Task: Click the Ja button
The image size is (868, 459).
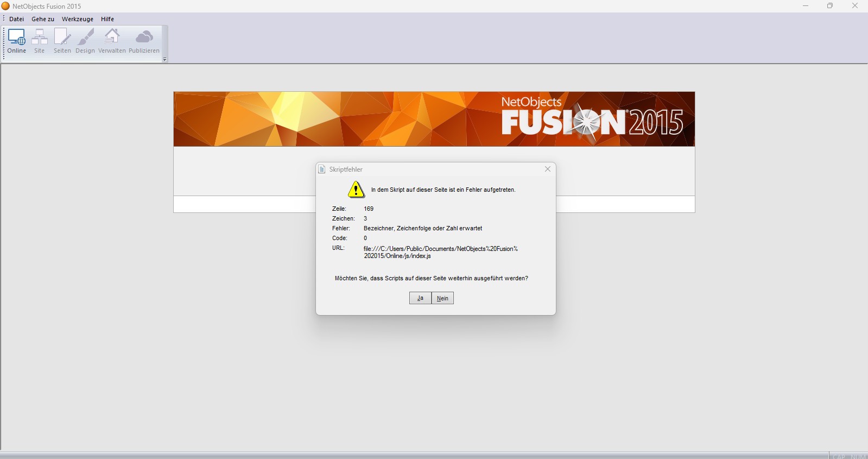Action: (420, 298)
